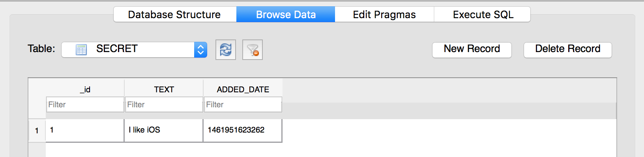Go to Execute SQL tab
Image resolution: width=644 pixels, height=157 pixels.
pos(482,15)
